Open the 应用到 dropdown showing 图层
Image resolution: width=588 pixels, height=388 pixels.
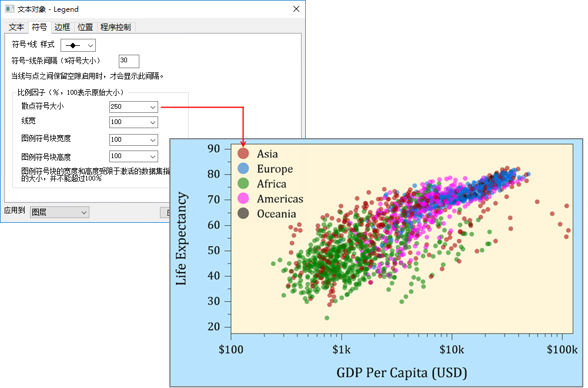pos(59,212)
